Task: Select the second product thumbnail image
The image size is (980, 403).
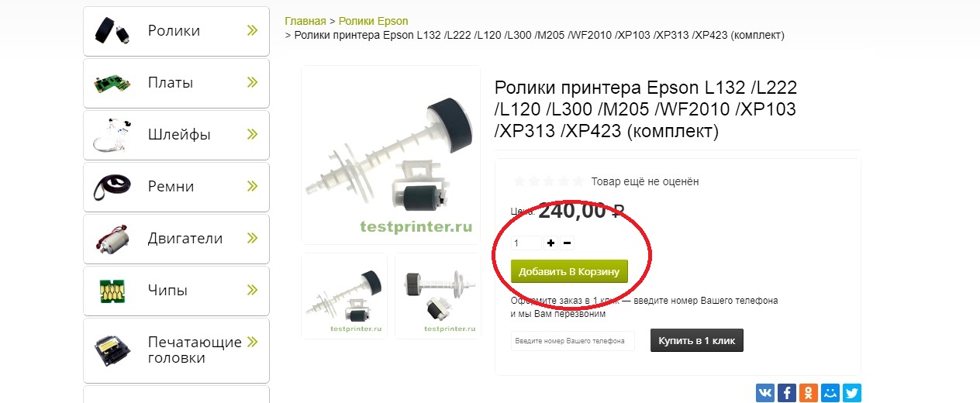Action: [x=437, y=296]
